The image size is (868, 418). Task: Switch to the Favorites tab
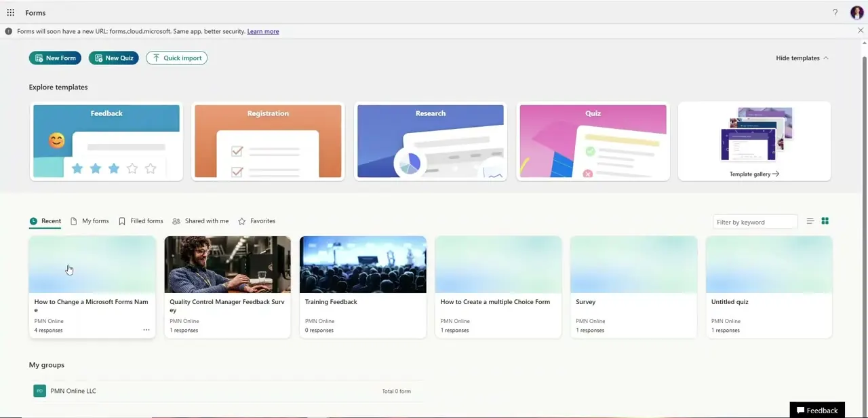[x=256, y=221]
